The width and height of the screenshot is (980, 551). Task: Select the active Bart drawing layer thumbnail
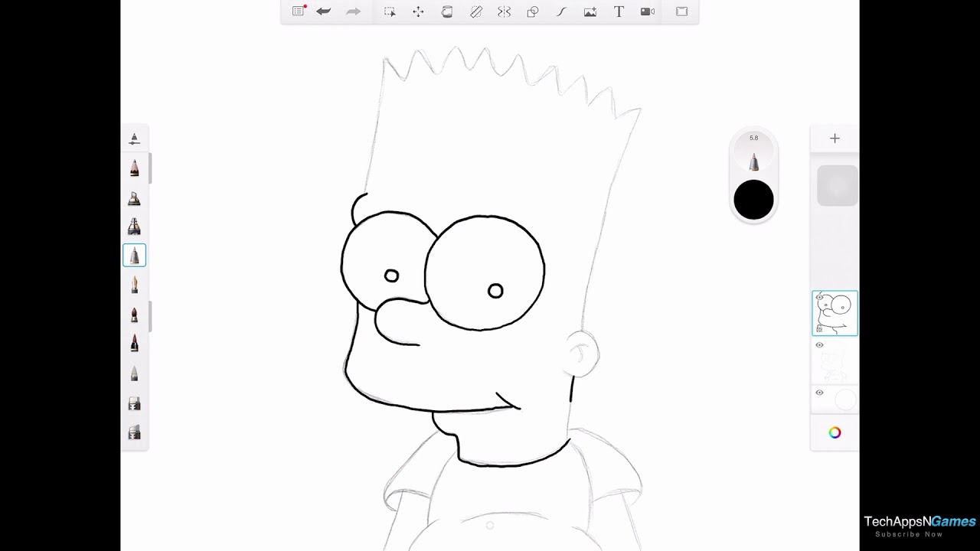[x=835, y=312]
